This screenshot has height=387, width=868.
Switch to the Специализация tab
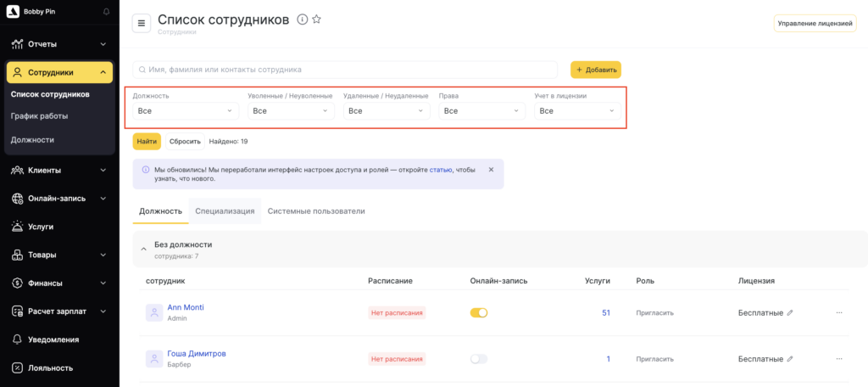tap(225, 211)
